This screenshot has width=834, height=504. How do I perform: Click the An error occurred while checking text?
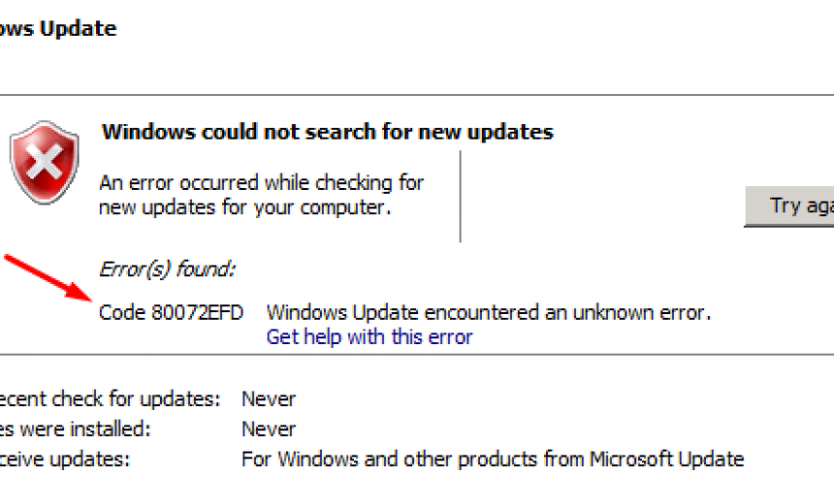tap(261, 195)
